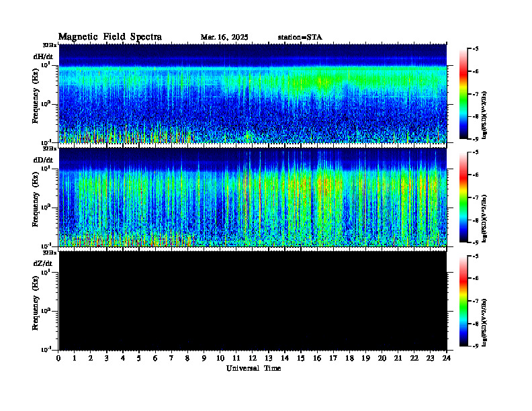Select hour 5 on the time axis
Screen dimensions: 532x411
pyautogui.click(x=139, y=359)
